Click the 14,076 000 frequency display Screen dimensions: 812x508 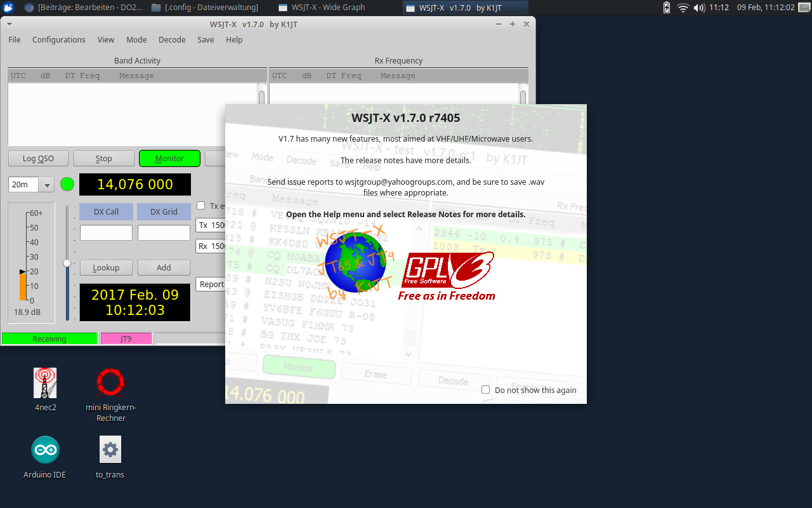coord(135,185)
